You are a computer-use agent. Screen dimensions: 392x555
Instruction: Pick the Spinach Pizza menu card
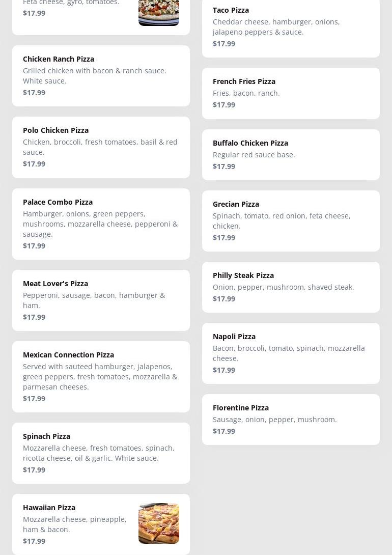(x=101, y=453)
